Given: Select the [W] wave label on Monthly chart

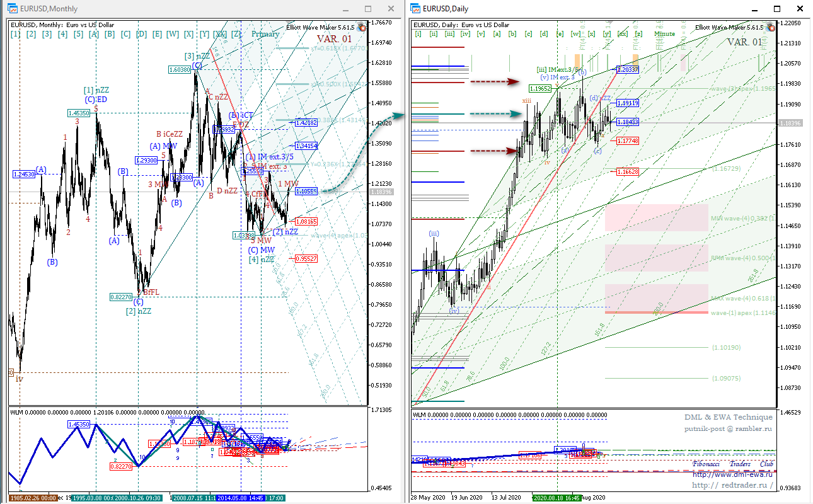Looking at the screenshot, I should coord(173,34).
